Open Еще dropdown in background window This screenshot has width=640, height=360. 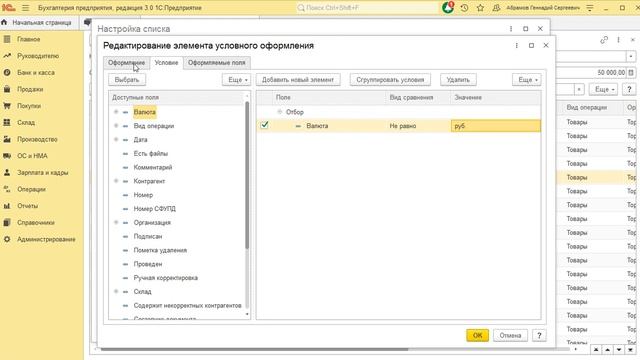click(x=603, y=89)
